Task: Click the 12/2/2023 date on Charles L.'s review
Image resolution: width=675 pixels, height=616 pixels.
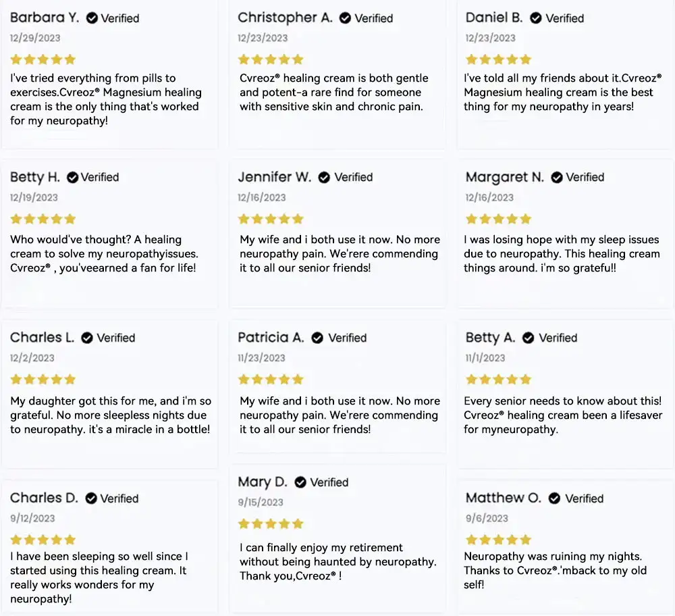Action: (x=32, y=358)
